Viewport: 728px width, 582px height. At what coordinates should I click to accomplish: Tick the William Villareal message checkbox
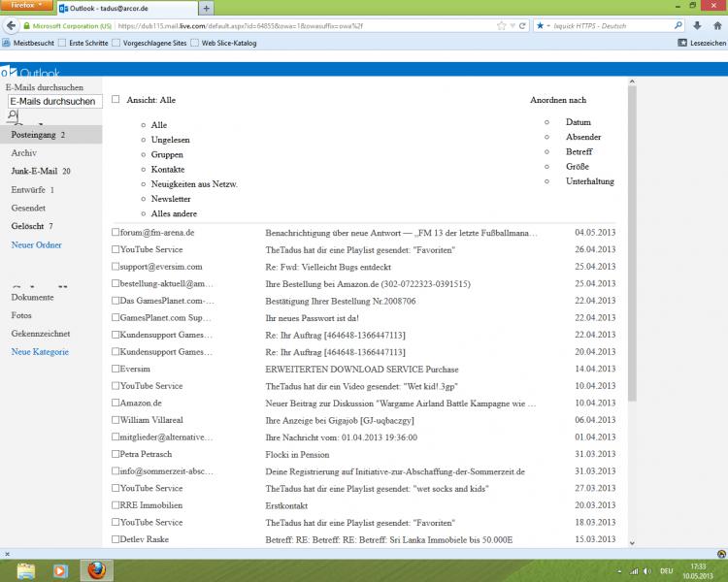[x=116, y=420]
